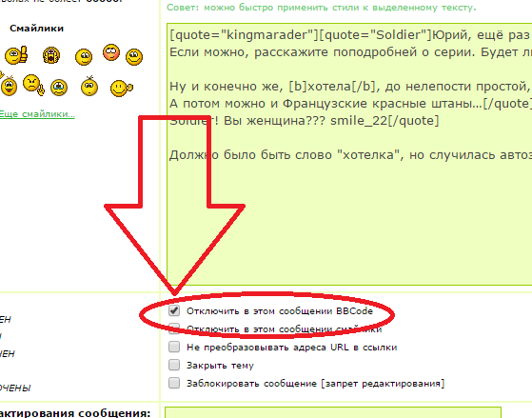Click the Смайлики heading text
The height and width of the screenshot is (418, 532).
pyautogui.click(x=37, y=29)
